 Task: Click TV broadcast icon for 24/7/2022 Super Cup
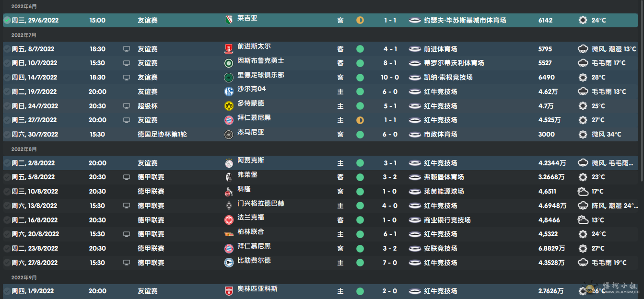tap(127, 106)
